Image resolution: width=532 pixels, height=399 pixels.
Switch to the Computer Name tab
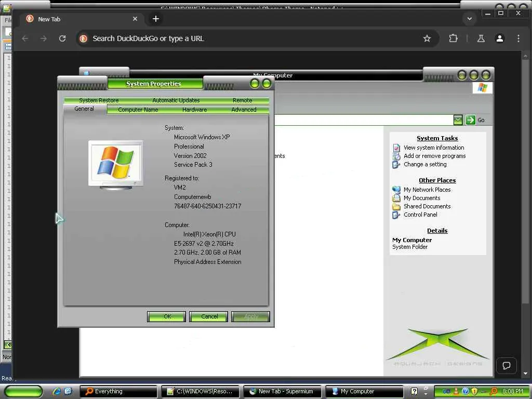pos(138,110)
